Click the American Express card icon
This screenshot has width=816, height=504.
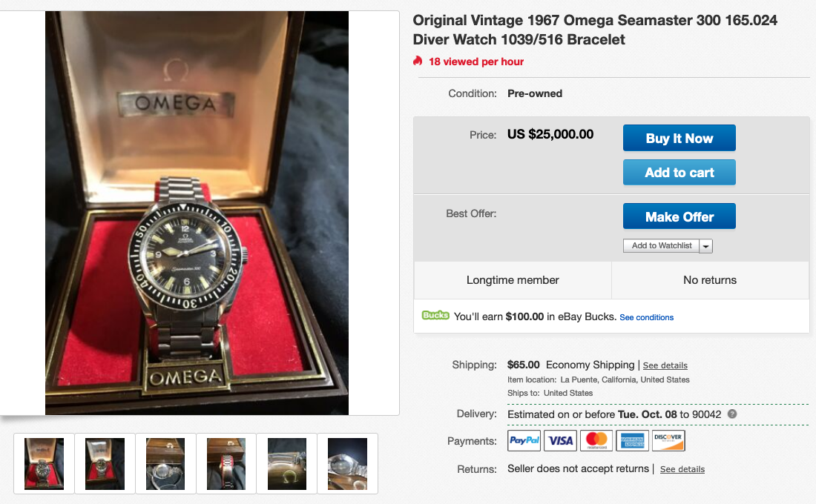[632, 441]
